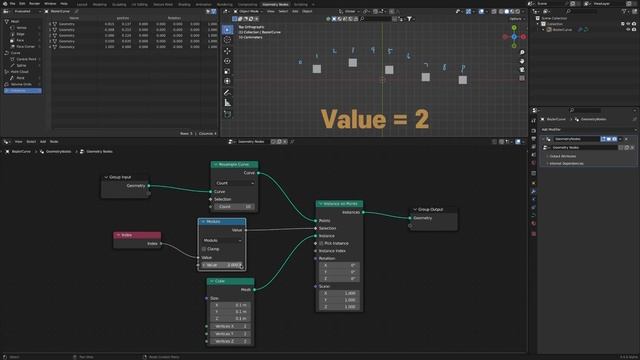
Task: Select the Select Box tool in viewport toolbar
Action: click(227, 29)
